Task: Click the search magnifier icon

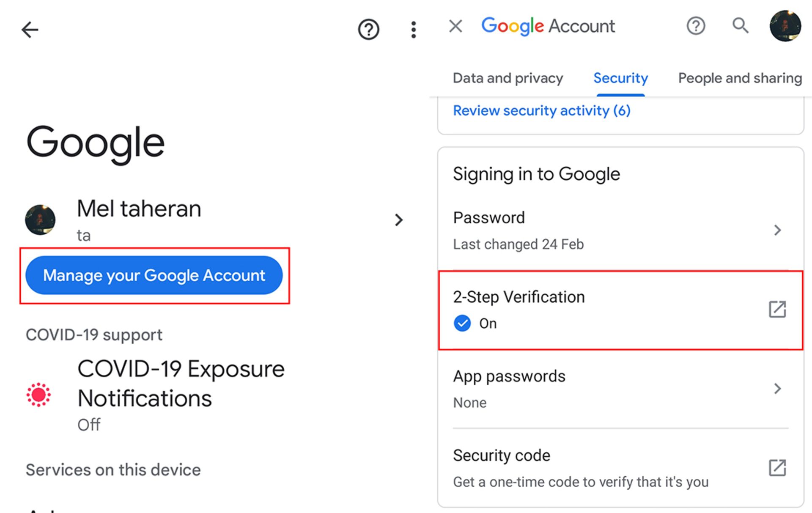Action: point(740,26)
